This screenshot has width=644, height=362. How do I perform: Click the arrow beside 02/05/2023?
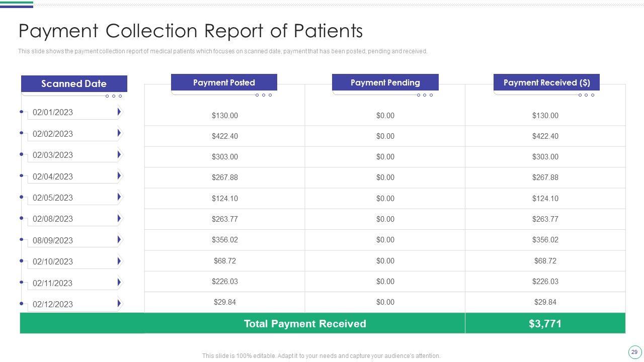[119, 197]
